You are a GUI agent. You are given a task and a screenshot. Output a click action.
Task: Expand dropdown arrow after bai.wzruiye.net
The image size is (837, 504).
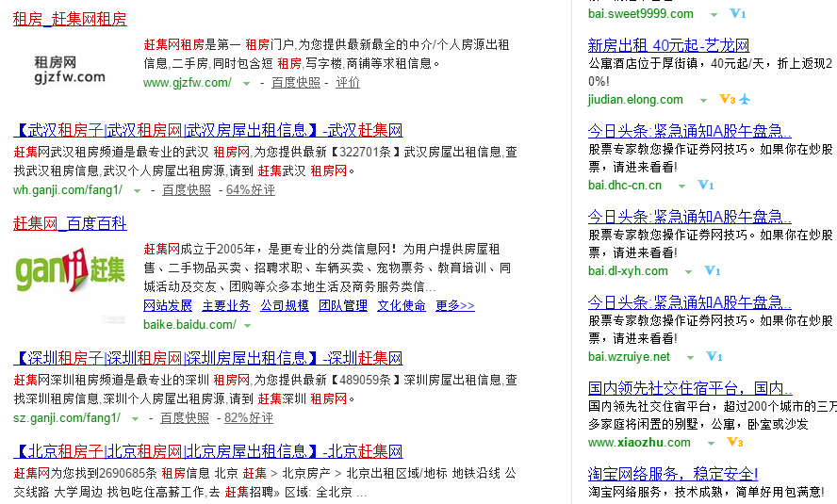point(690,358)
